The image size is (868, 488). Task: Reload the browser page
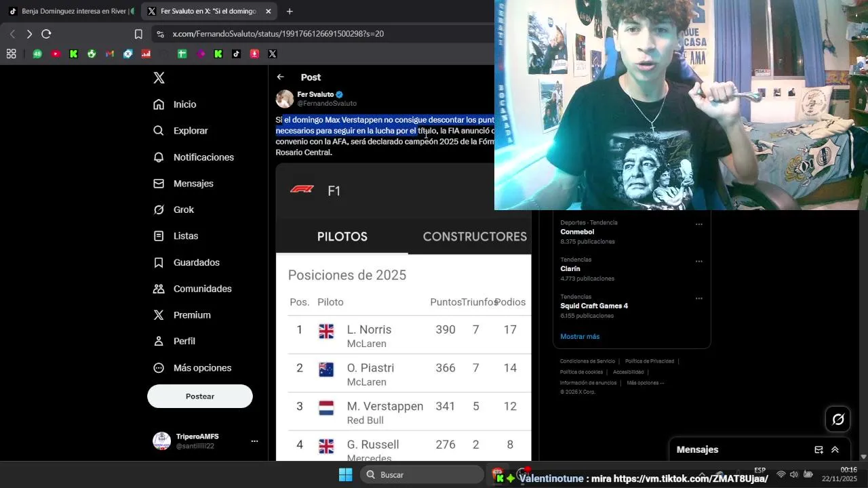(x=46, y=34)
